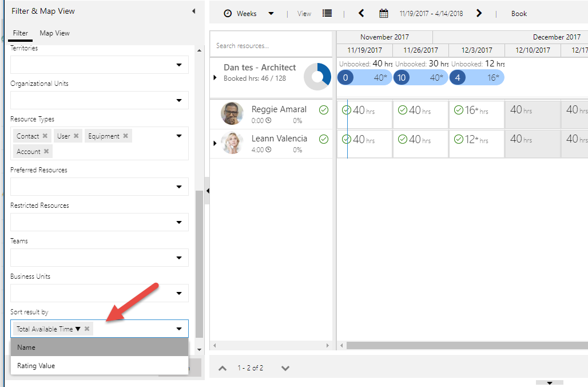
Task: Expand Leann Valencia resource row
Action: [214, 144]
